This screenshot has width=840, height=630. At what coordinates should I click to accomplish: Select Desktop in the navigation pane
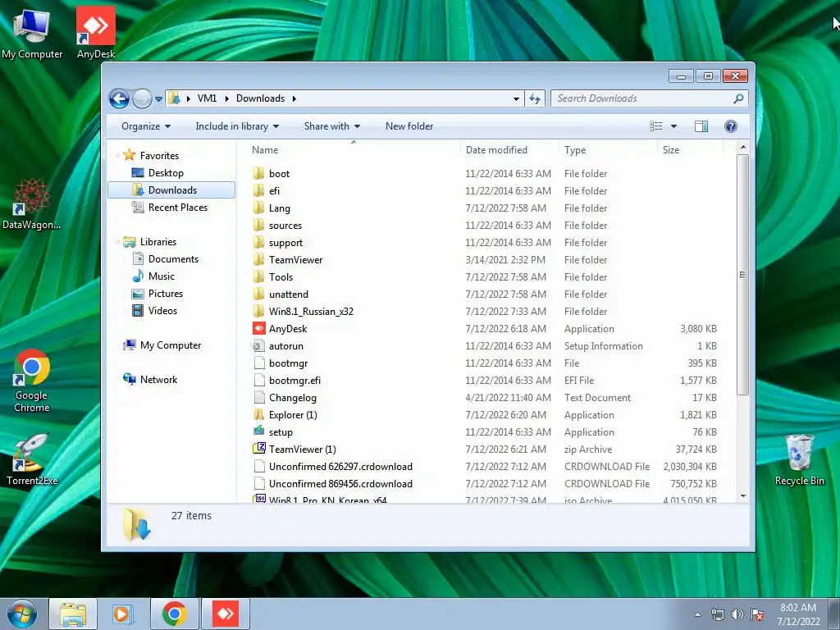click(166, 173)
